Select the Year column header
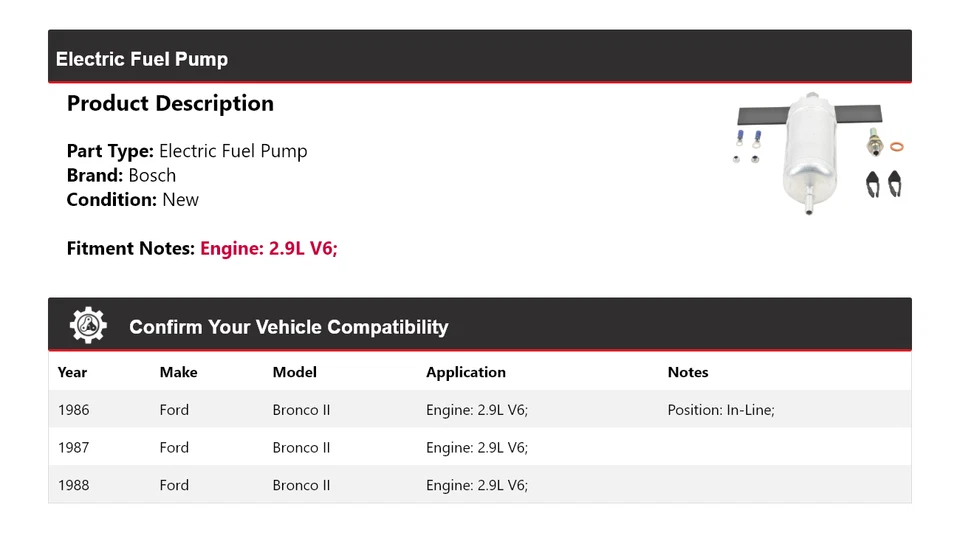The height and width of the screenshot is (533, 960). (x=72, y=372)
